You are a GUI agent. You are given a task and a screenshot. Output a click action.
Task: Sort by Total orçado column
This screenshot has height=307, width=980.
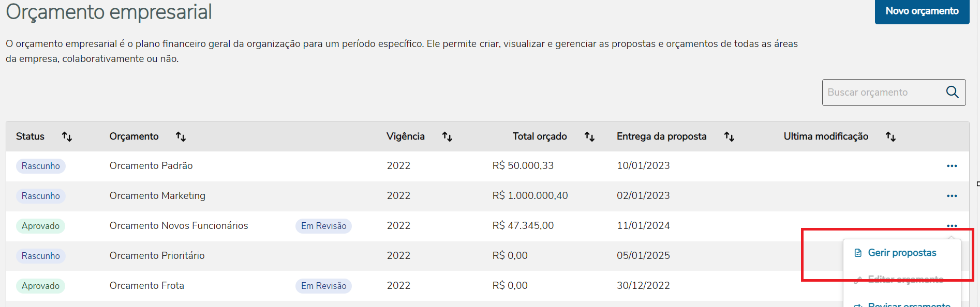(589, 136)
